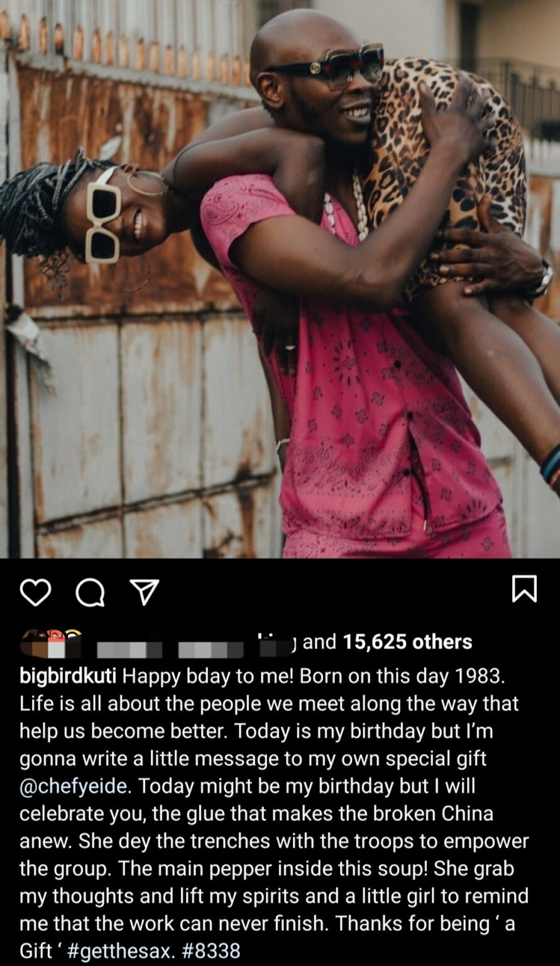Open comments via the speech bubble icon
This screenshot has width=560, height=966.
(x=90, y=592)
